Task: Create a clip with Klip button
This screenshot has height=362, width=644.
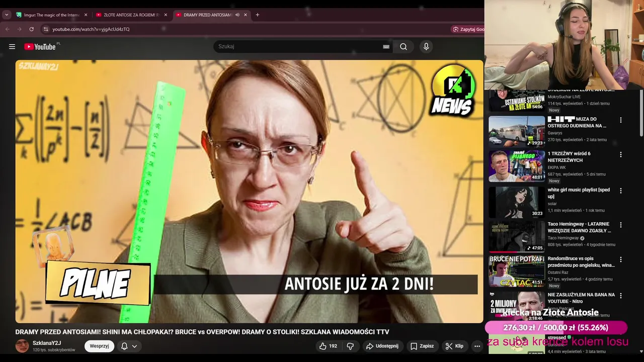Action: (x=454, y=346)
